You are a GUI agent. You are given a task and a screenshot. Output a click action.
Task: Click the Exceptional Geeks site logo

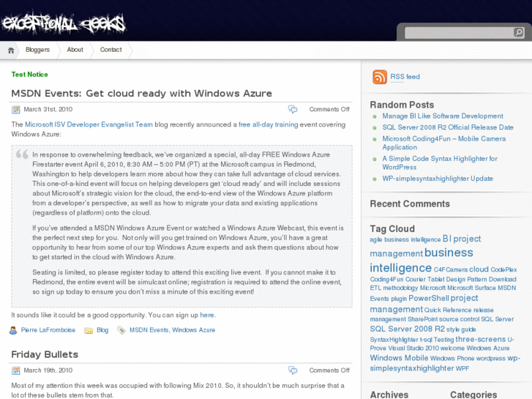64,24
